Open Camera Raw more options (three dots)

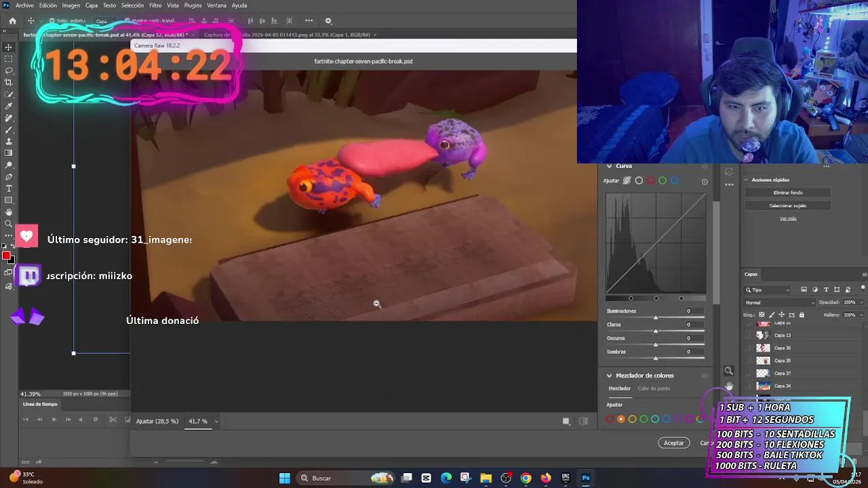(x=729, y=184)
